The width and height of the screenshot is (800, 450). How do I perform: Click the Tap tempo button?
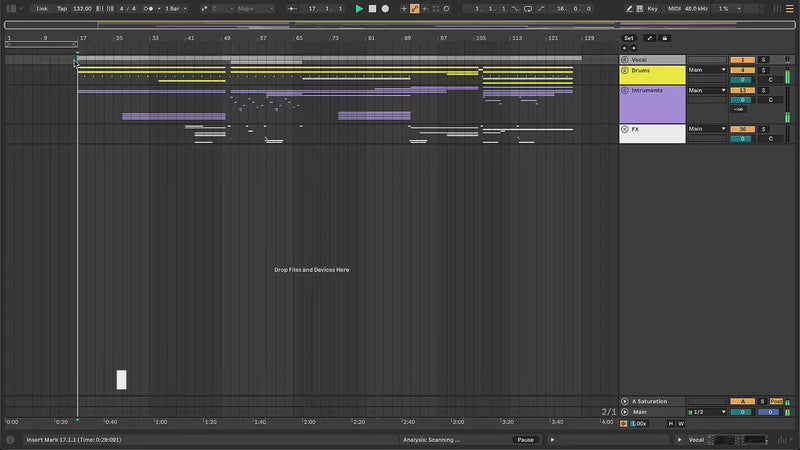click(x=62, y=8)
